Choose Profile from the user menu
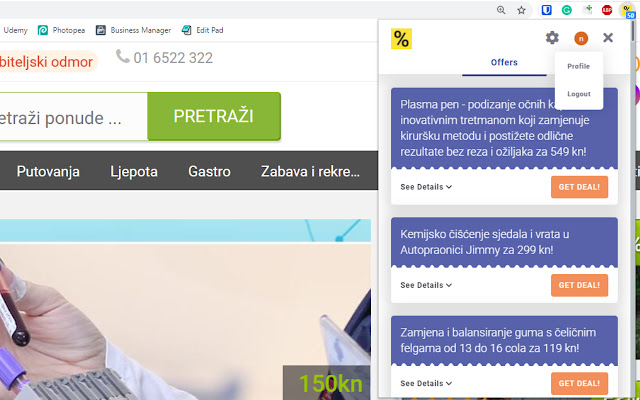Screen dimensions: 640x400 pos(578,66)
